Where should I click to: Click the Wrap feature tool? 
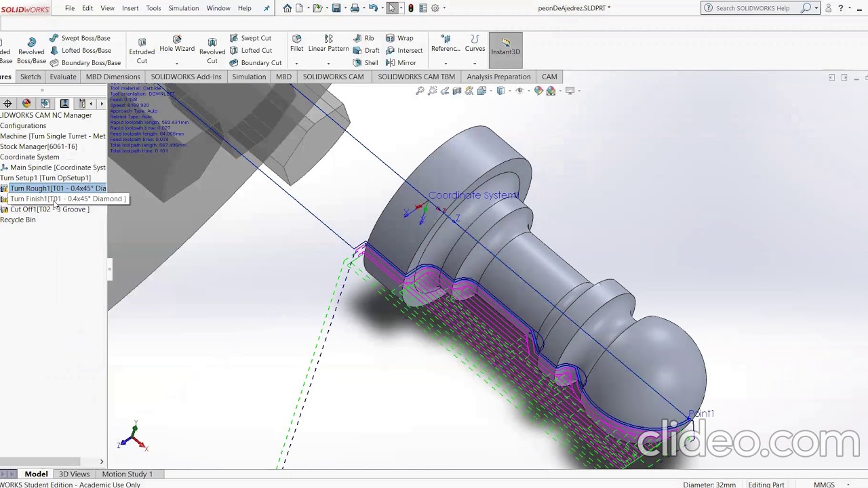pos(399,38)
